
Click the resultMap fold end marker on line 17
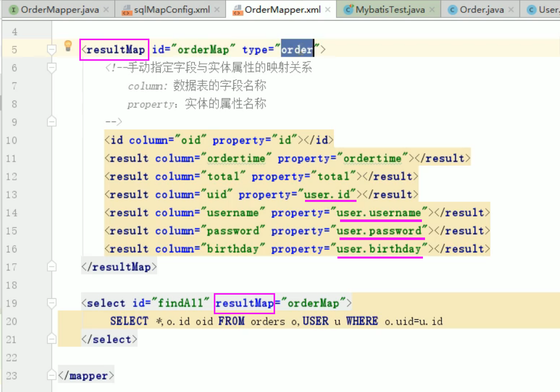coord(52,267)
